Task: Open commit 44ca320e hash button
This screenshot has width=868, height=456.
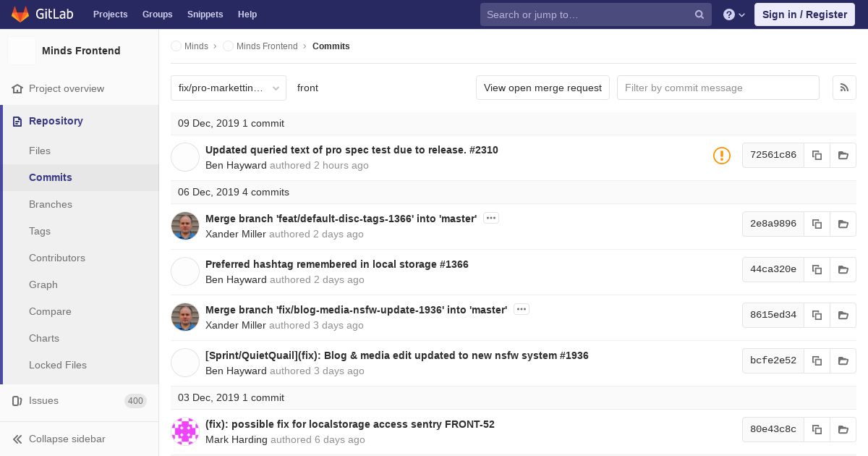Action: tap(773, 269)
